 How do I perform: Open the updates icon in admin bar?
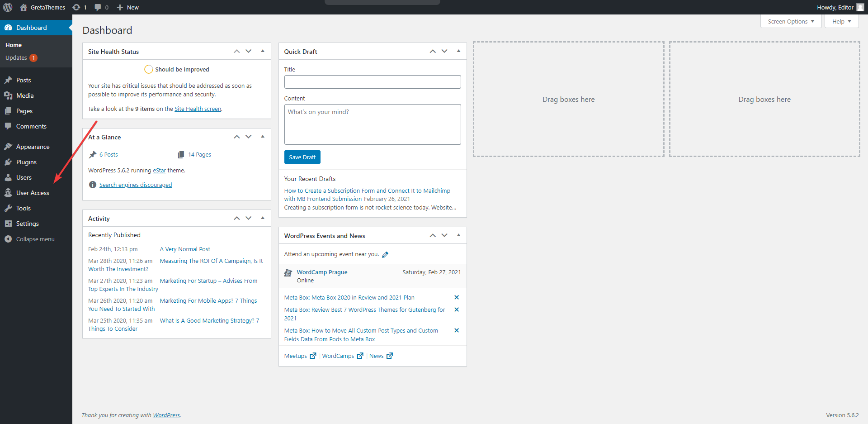(x=76, y=7)
